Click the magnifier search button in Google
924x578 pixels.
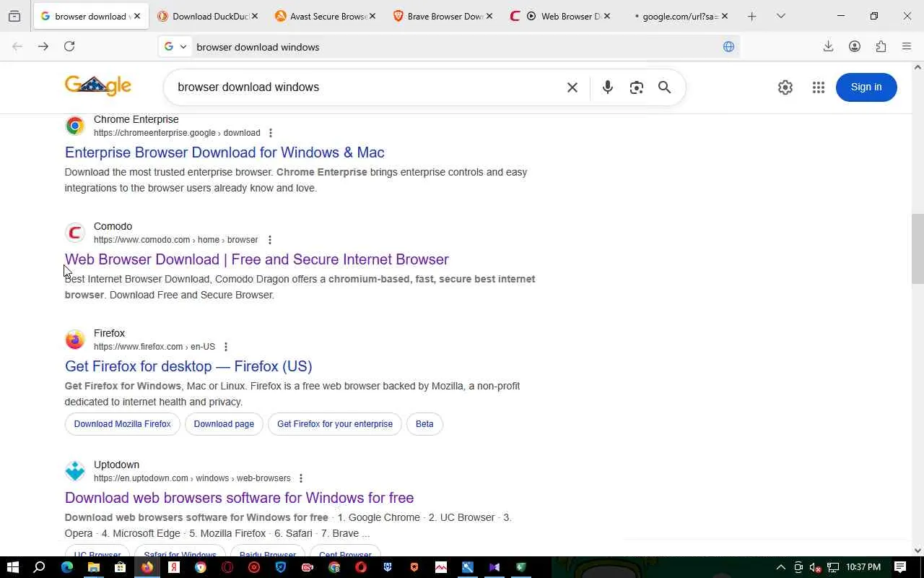click(665, 87)
